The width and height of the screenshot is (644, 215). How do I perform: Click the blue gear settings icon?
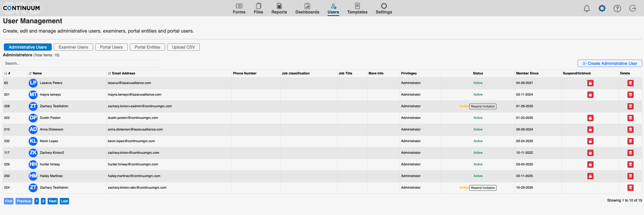point(602,9)
